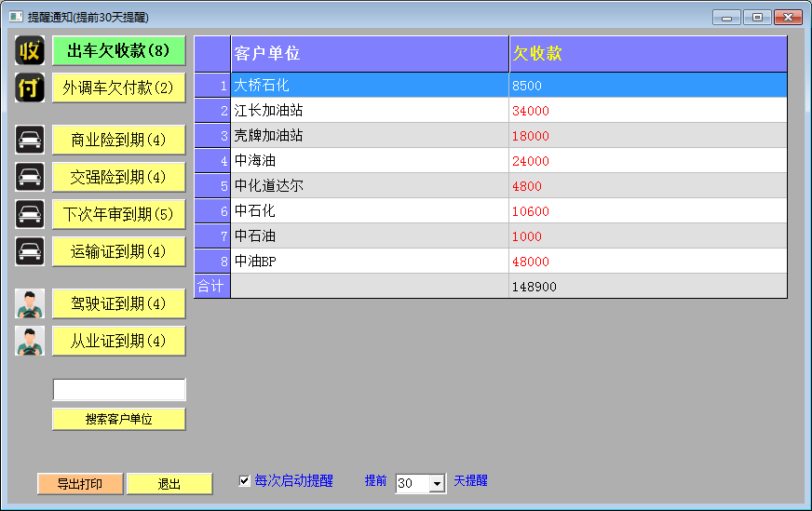This screenshot has height=511, width=812.
Task: Focus the customer search input field
Action: click(119, 389)
